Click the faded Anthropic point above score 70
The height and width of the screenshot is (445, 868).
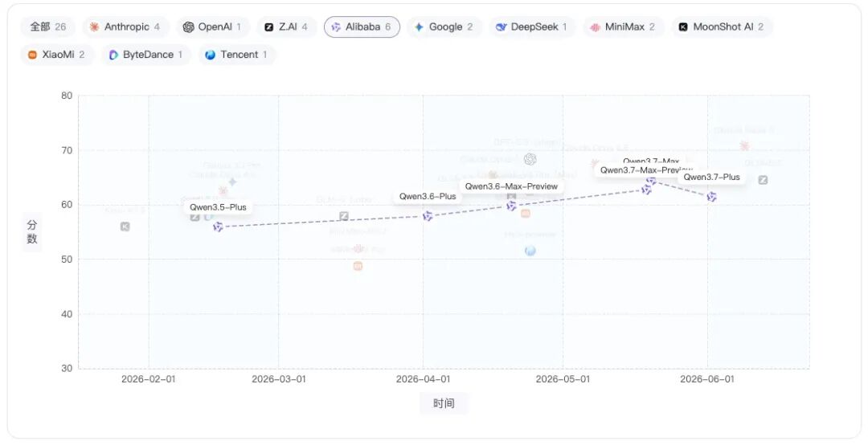coord(744,145)
